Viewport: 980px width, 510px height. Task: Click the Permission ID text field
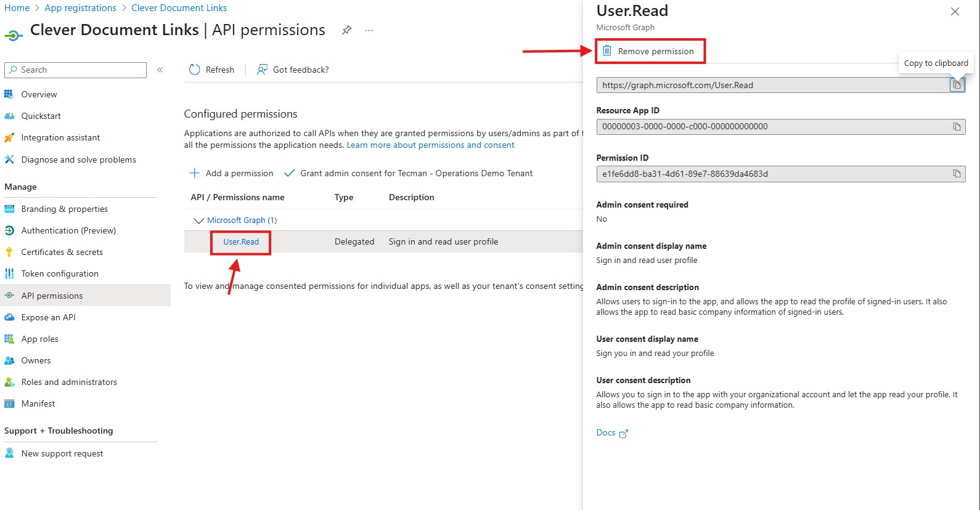click(781, 174)
